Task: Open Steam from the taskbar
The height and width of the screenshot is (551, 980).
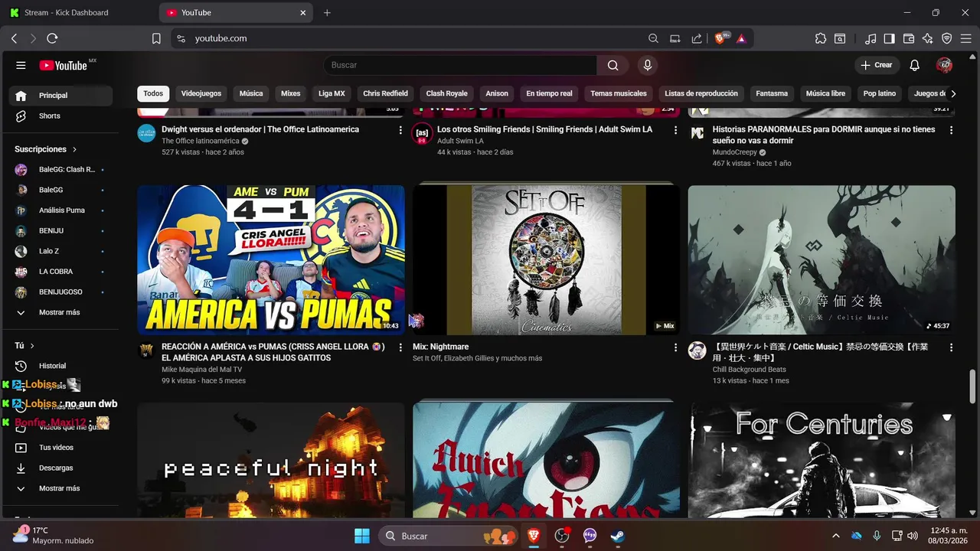Action: (617, 536)
